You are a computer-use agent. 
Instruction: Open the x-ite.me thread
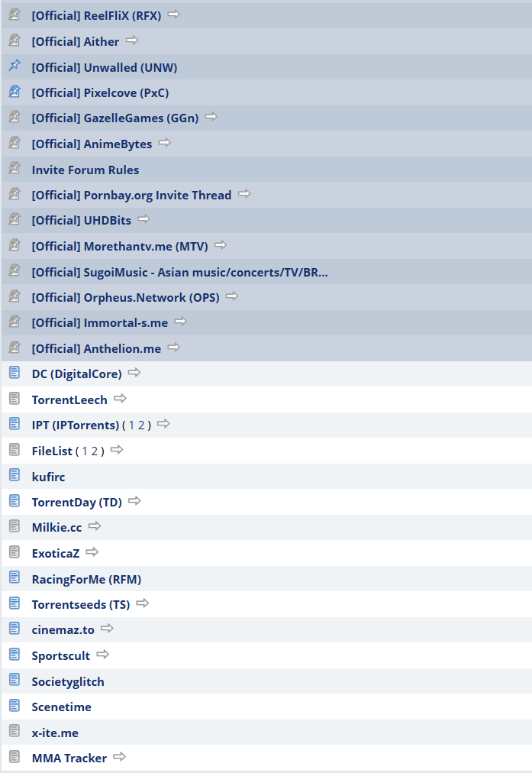point(55,733)
